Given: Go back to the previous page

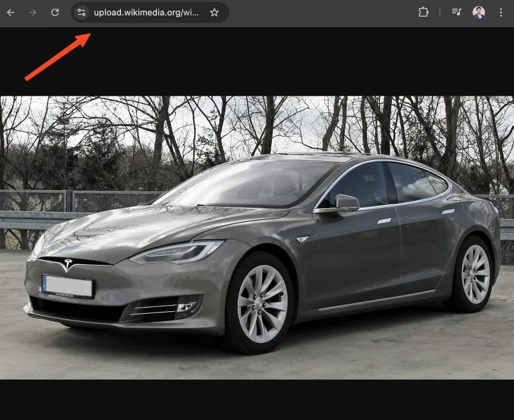Looking at the screenshot, I should [11, 12].
